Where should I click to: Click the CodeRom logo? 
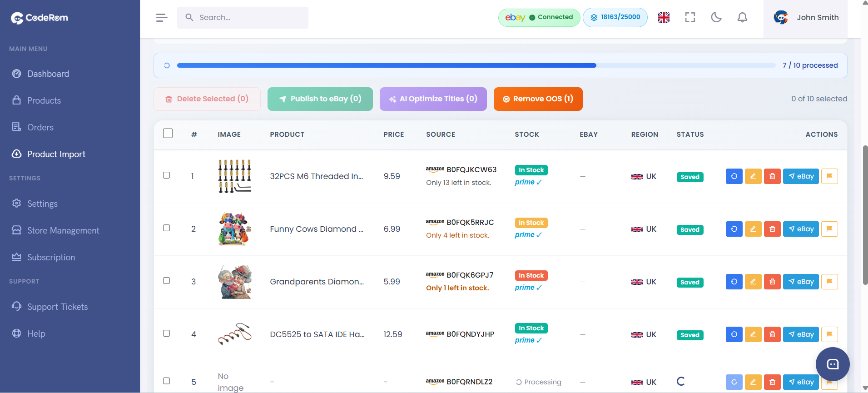[x=40, y=18]
